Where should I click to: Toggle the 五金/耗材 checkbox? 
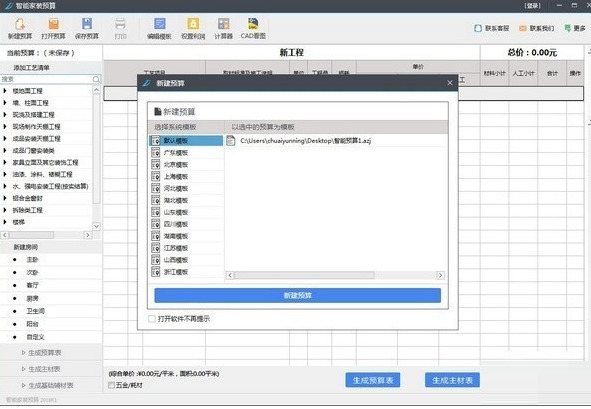click(x=112, y=385)
